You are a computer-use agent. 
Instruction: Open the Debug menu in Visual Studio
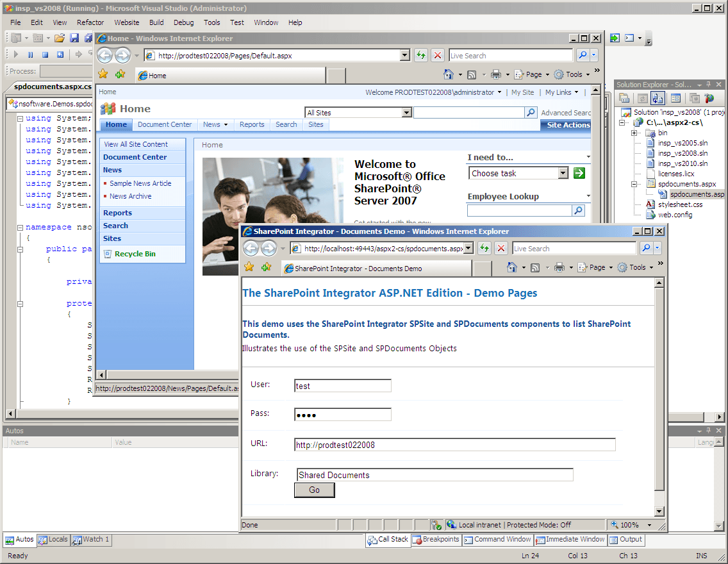[183, 22]
